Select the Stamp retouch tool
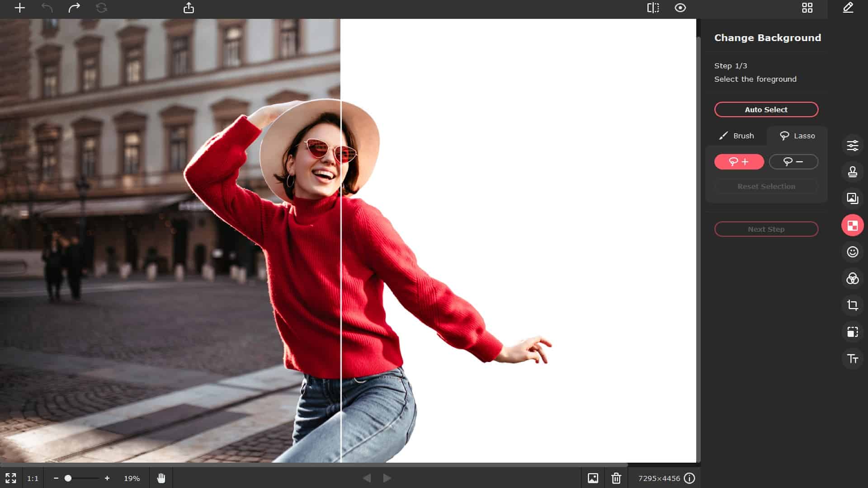This screenshot has height=488, width=868. coord(852,172)
